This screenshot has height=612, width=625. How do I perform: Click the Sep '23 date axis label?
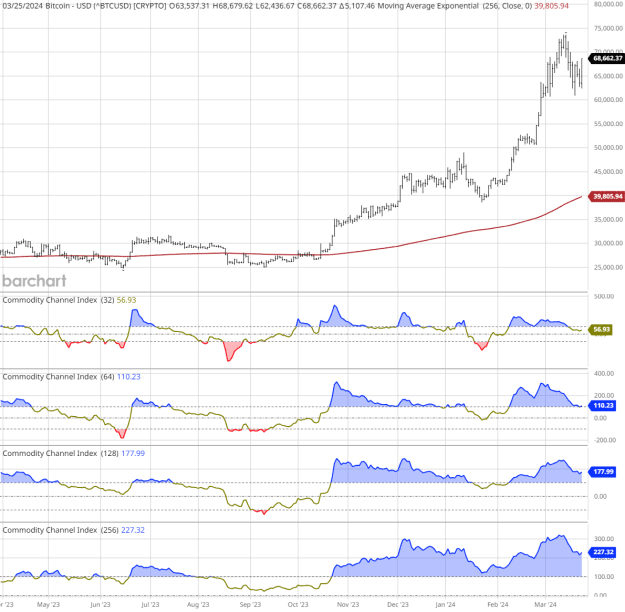pos(250,604)
